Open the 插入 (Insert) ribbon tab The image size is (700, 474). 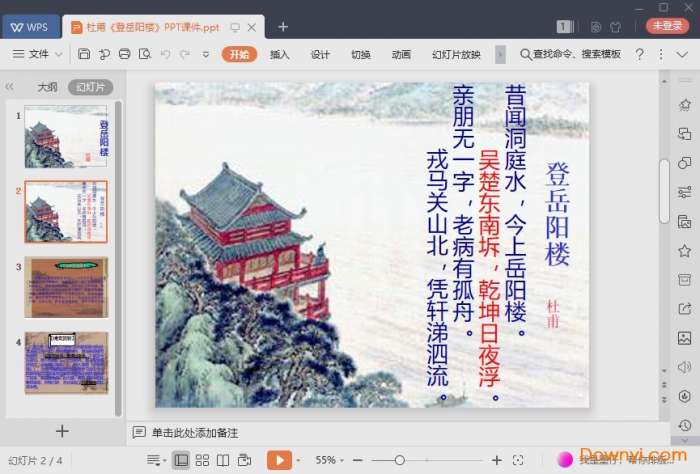[x=280, y=54]
